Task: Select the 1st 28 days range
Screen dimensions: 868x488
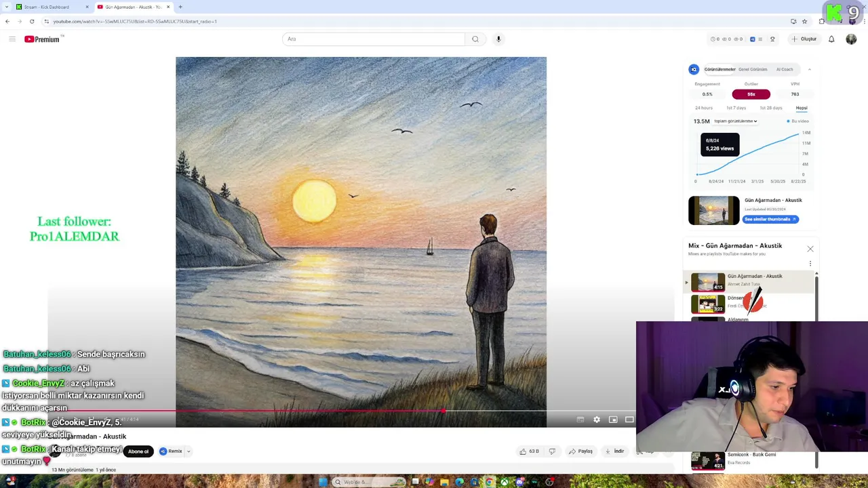Action: (771, 108)
